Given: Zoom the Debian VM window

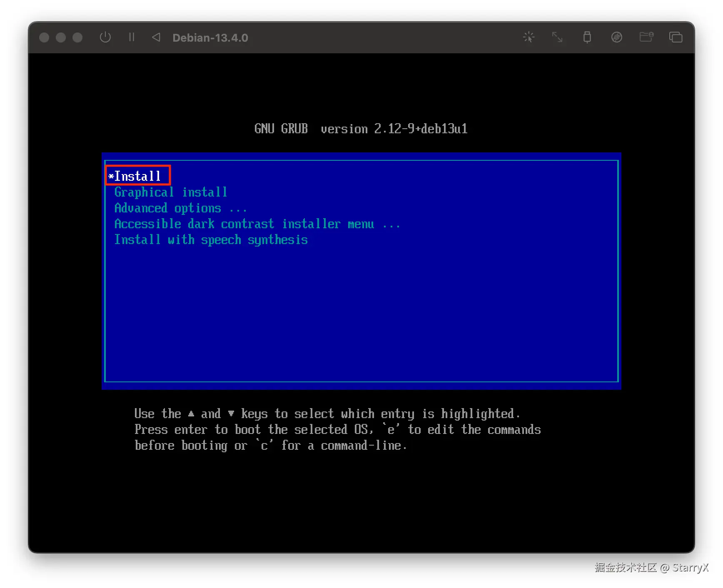Looking at the screenshot, I should coord(77,37).
